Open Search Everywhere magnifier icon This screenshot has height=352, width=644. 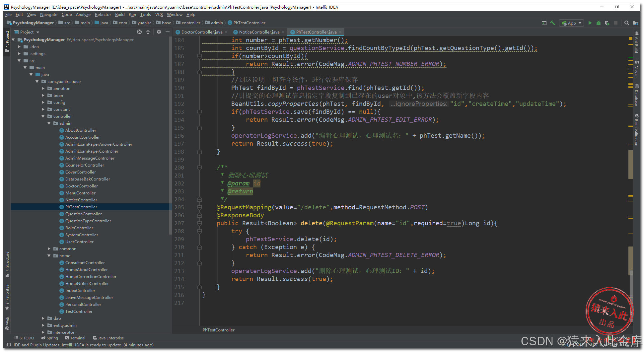[626, 23]
